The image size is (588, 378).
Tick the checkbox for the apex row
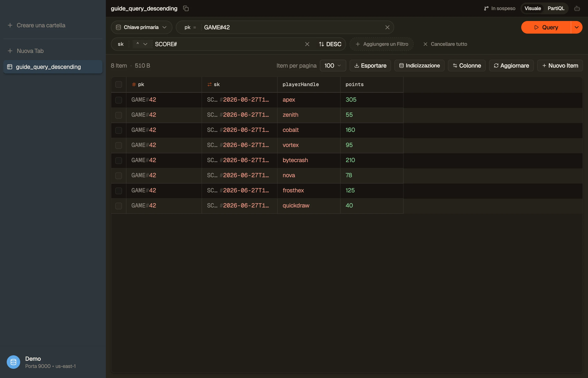coord(118,100)
